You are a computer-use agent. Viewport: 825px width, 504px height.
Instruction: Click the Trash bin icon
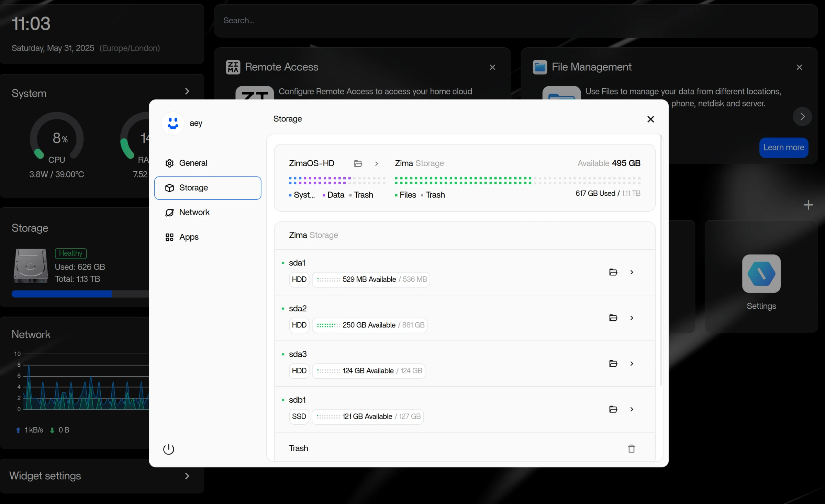[x=632, y=449]
